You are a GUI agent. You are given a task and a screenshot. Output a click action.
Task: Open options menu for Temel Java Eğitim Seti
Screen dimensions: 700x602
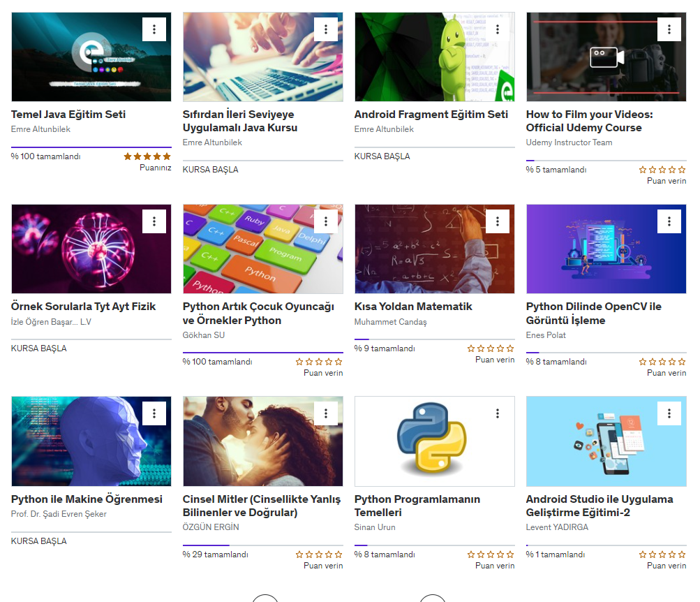154,29
